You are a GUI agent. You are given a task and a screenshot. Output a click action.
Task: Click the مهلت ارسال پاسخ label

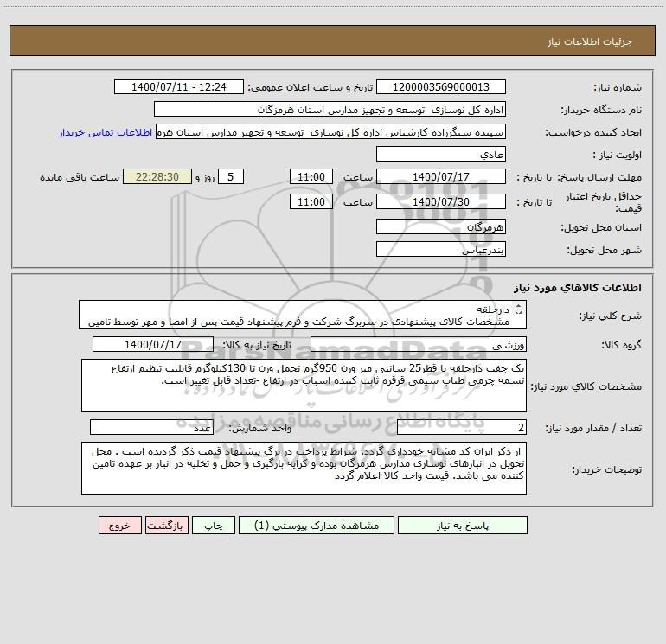click(599, 177)
